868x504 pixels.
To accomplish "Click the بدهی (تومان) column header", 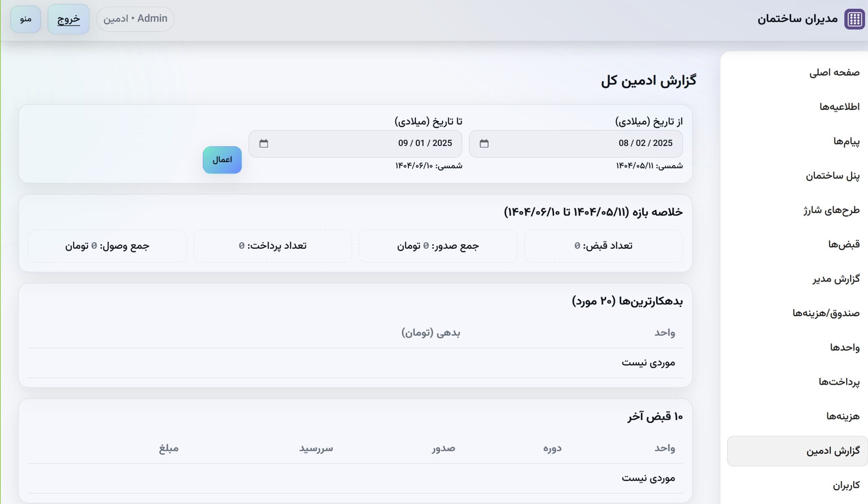I will tap(431, 333).
